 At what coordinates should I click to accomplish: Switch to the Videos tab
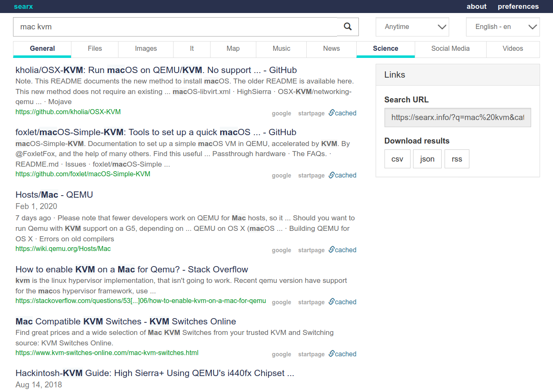click(513, 49)
